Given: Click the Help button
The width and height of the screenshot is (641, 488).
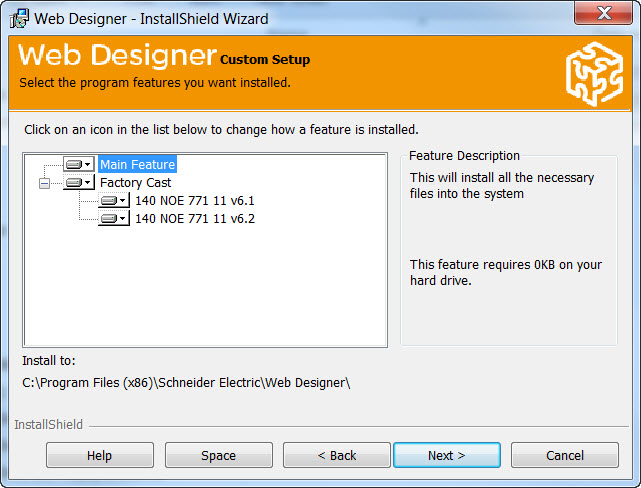Looking at the screenshot, I should [100, 455].
